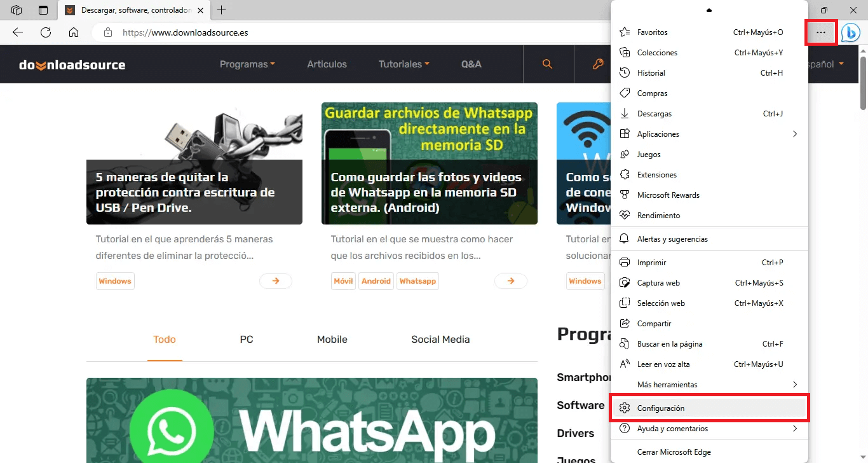Click the page vertical scrollbar thumb

click(864, 83)
